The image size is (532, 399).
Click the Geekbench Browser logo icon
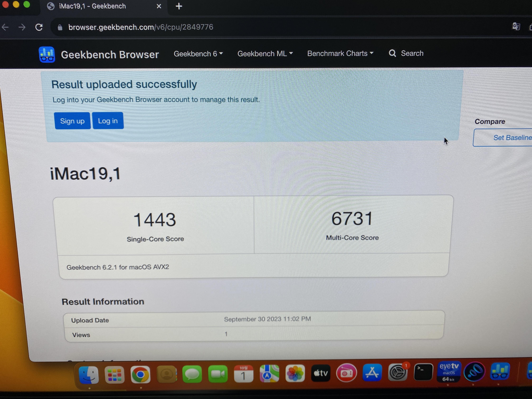[x=47, y=54]
